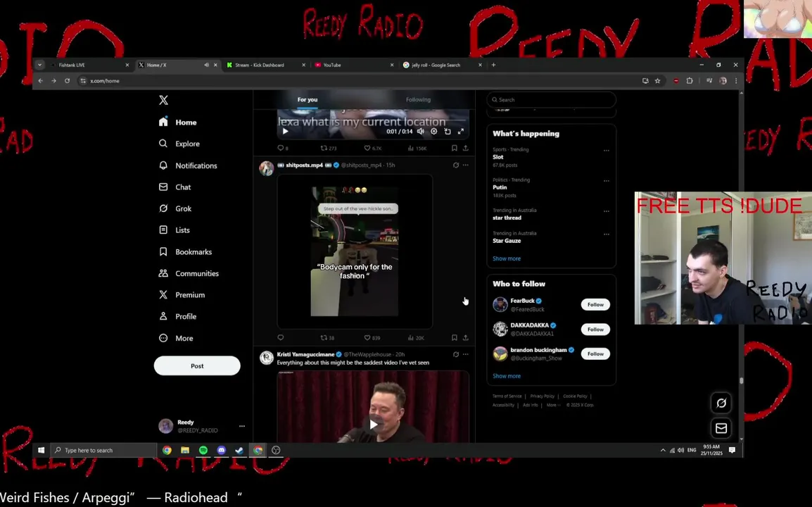Click Grok icon on Kristi Yamaguccimane's post
The width and height of the screenshot is (812, 507).
(456, 354)
